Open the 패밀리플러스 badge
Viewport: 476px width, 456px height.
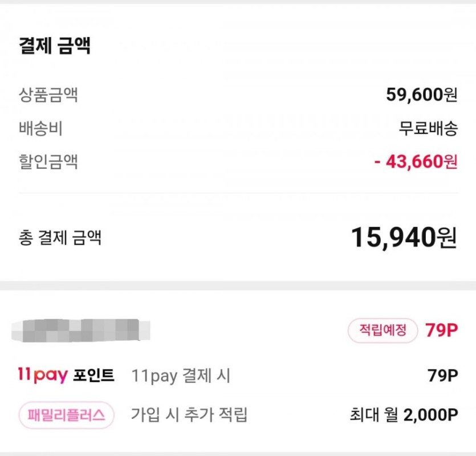click(67, 415)
